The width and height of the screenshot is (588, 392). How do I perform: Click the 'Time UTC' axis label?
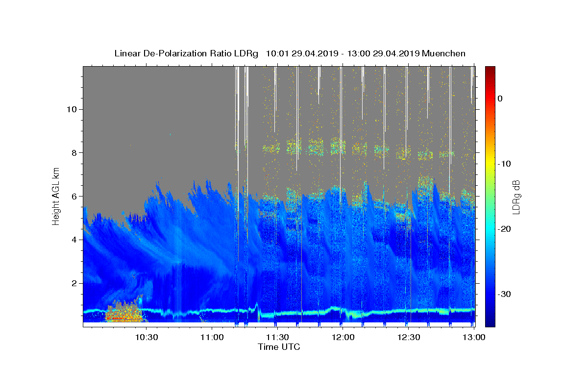(279, 347)
